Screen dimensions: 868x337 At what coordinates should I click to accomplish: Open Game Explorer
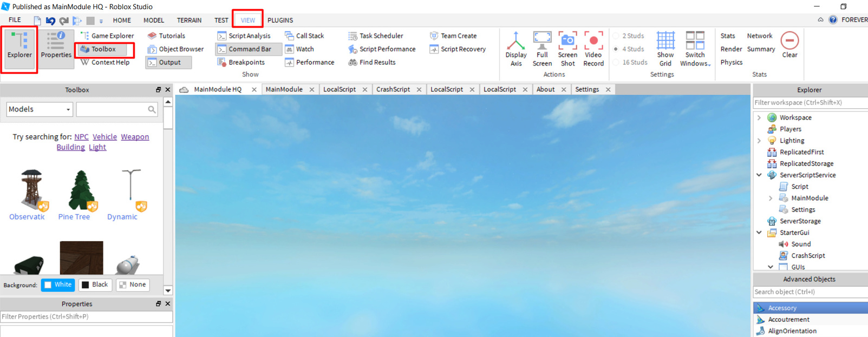[x=107, y=36]
